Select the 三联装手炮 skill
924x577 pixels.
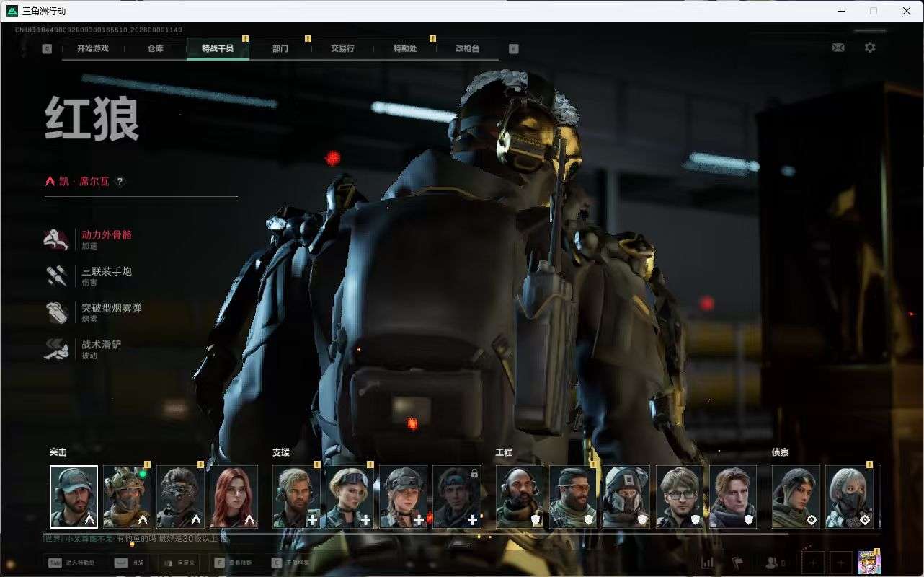pyautogui.click(x=89, y=276)
